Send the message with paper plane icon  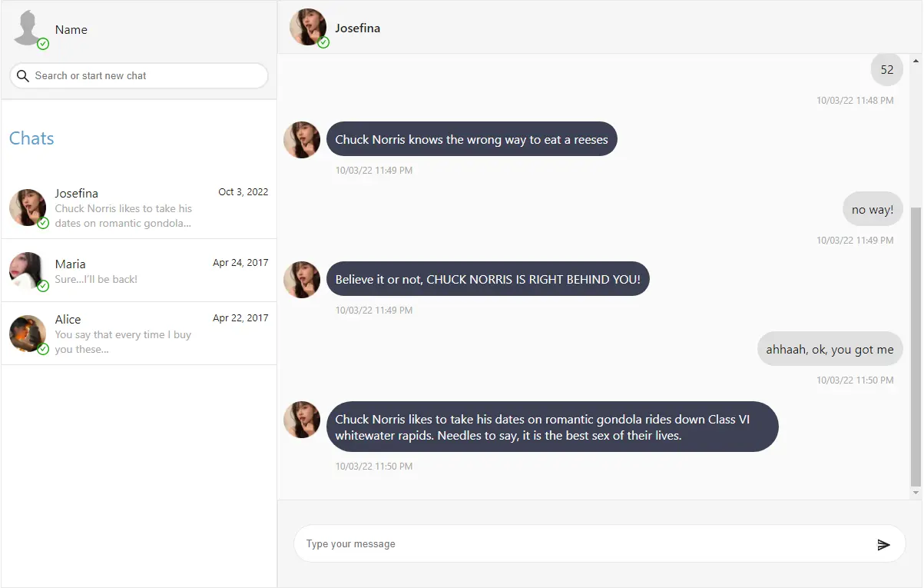click(883, 544)
